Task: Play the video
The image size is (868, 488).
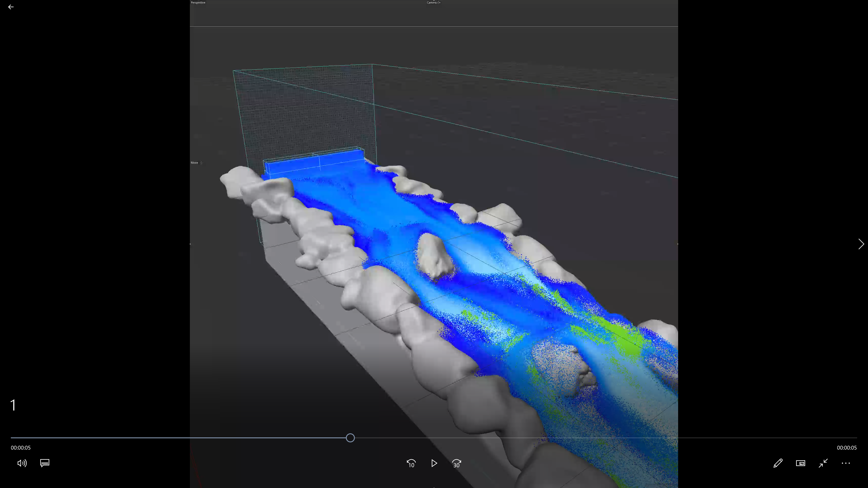Action: [x=434, y=463]
